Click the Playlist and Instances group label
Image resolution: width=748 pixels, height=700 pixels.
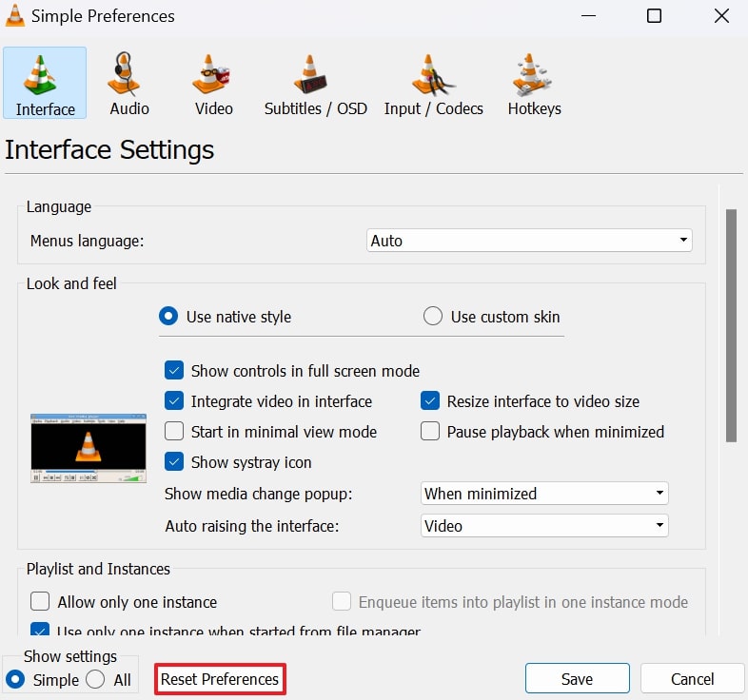pyautogui.click(x=98, y=569)
